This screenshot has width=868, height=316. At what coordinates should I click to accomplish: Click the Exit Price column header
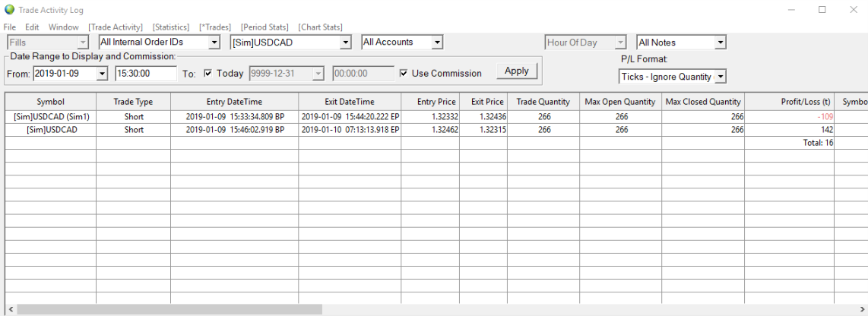(x=483, y=102)
